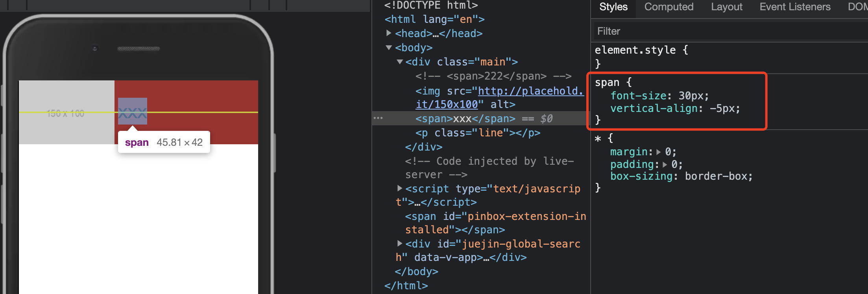This screenshot has height=294, width=868.
Task: Expand the script text/javascript node
Action: coord(399,188)
